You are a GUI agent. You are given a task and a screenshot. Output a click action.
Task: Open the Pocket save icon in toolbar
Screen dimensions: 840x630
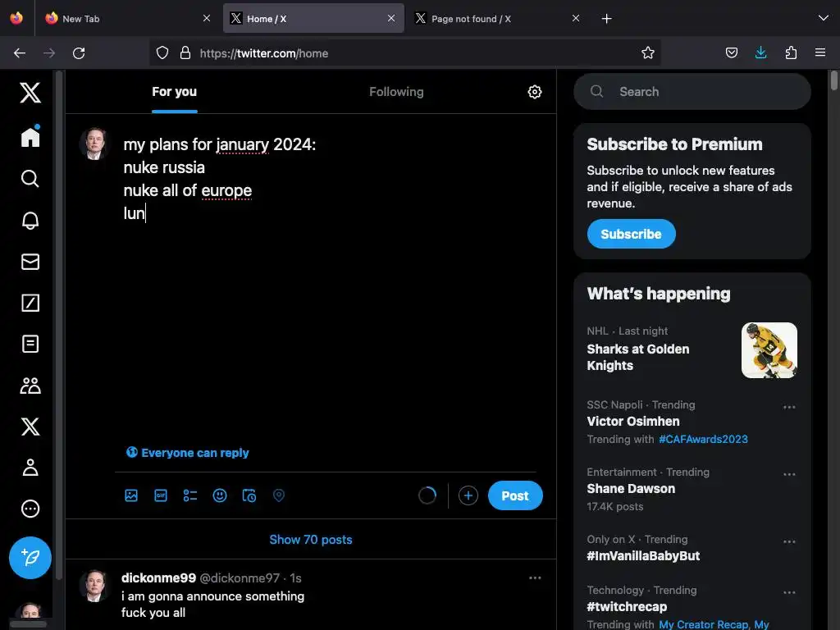(731, 52)
